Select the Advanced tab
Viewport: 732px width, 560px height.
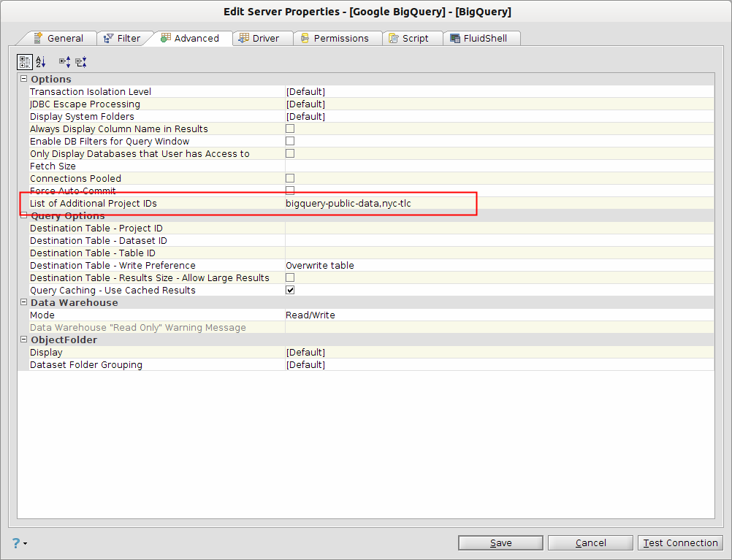coord(190,38)
